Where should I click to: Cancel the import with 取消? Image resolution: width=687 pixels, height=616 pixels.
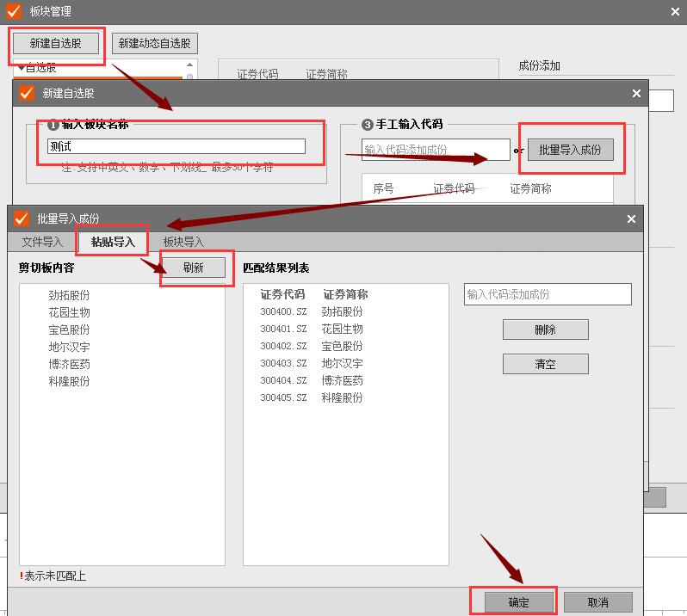coord(597,602)
